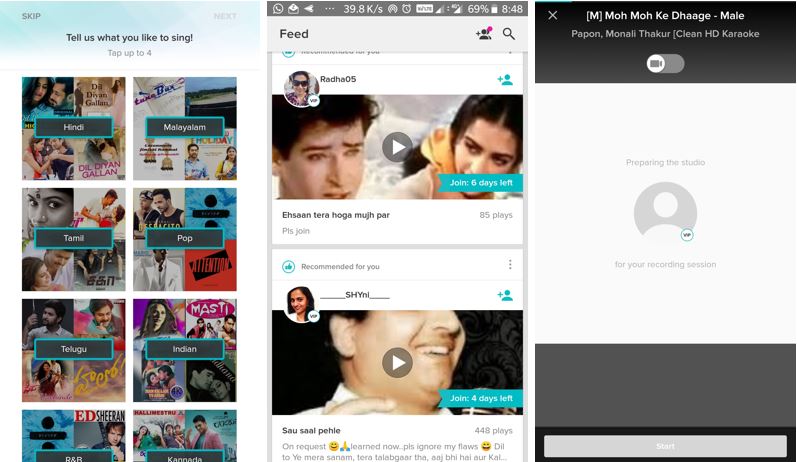Tap SKIP on the genre selection screen

coord(31,16)
